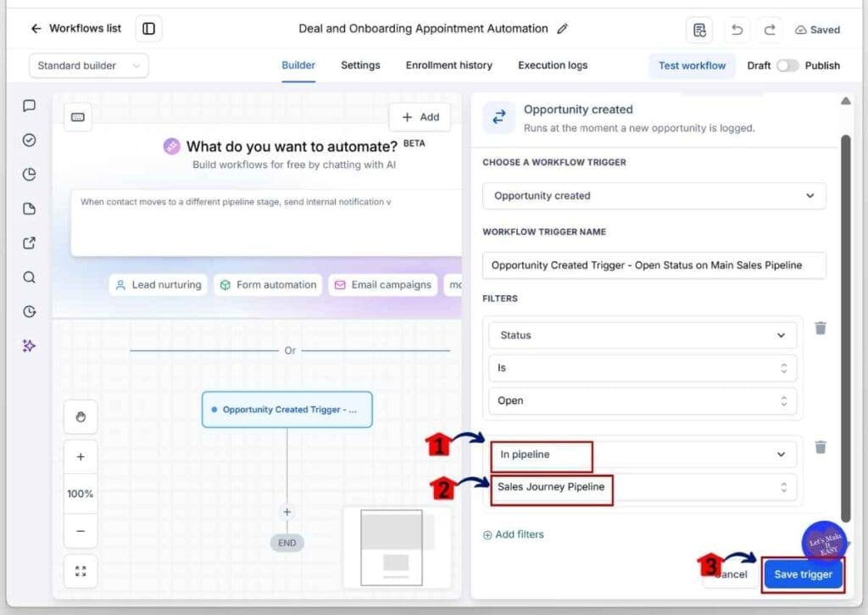Focus the AI automation prompt field

266,223
